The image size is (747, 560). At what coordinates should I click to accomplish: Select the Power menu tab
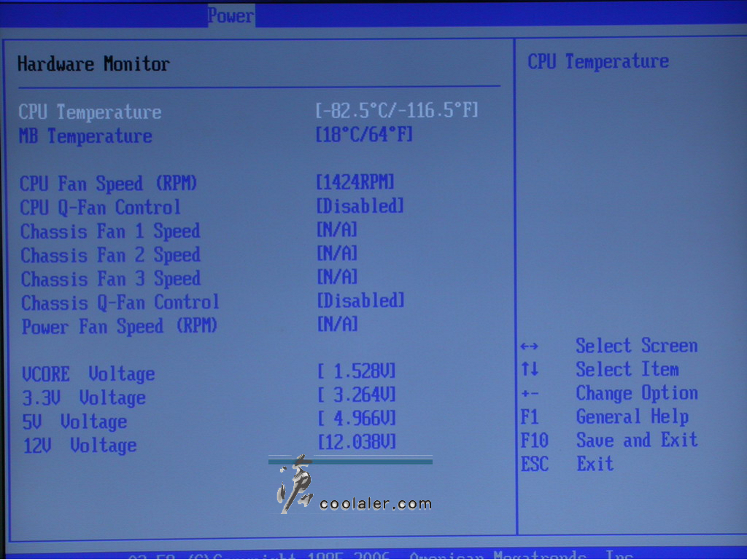coord(231,15)
